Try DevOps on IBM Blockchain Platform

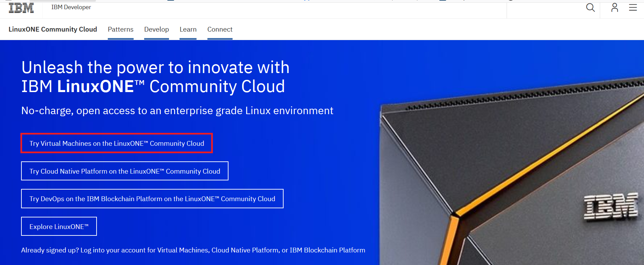tap(152, 199)
